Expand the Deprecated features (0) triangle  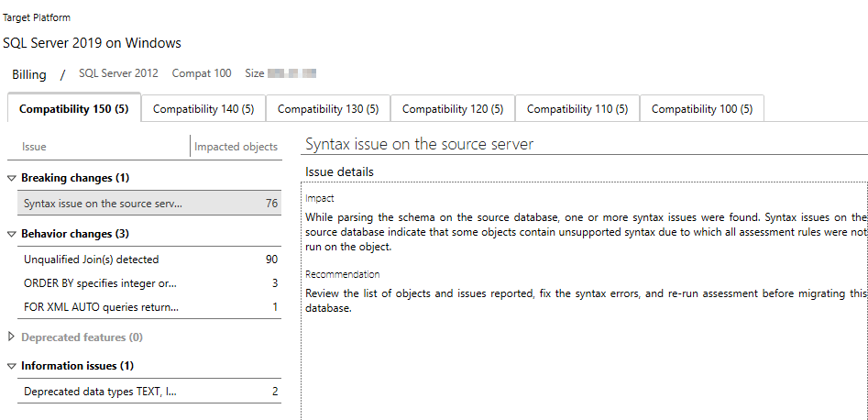(x=11, y=337)
